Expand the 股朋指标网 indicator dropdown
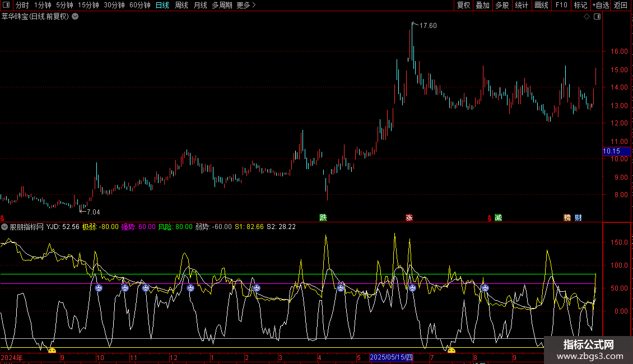The image size is (633, 364). (x=5, y=227)
